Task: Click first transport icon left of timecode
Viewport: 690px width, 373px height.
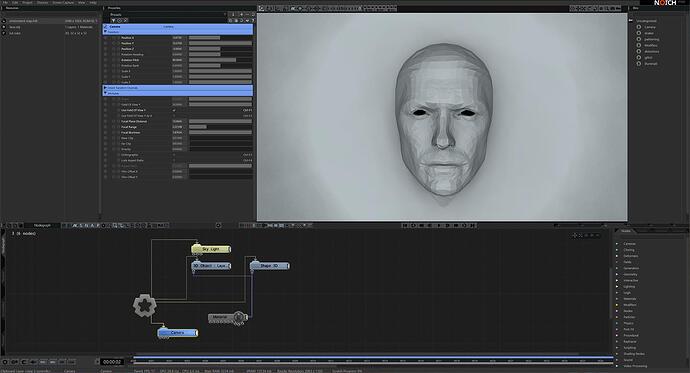Action: click(x=5, y=362)
